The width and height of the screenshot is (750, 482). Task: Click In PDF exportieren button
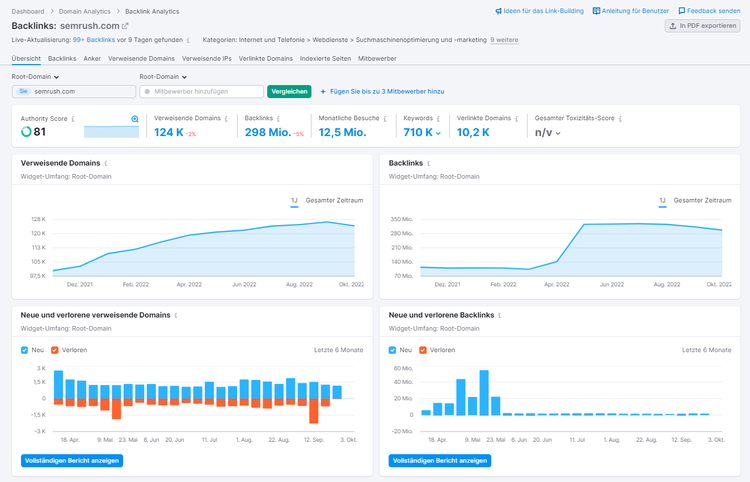(703, 26)
